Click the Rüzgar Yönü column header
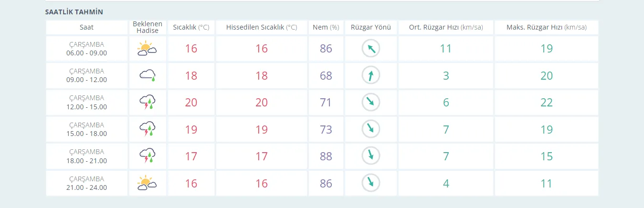 pos(370,27)
